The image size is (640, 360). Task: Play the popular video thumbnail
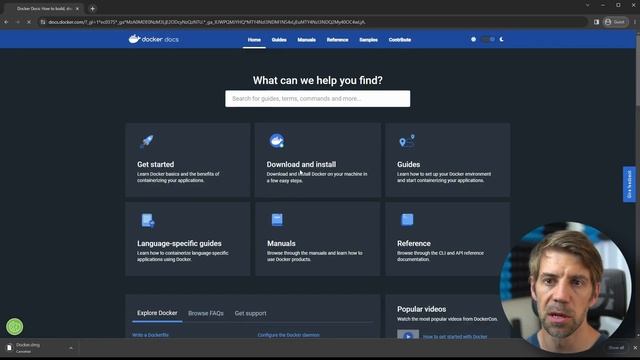tap(408, 335)
